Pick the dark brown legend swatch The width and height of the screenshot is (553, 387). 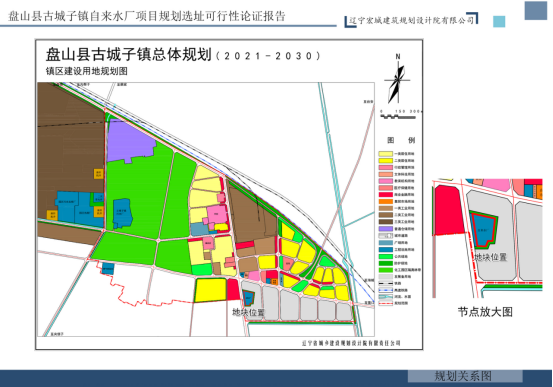[x=385, y=222]
